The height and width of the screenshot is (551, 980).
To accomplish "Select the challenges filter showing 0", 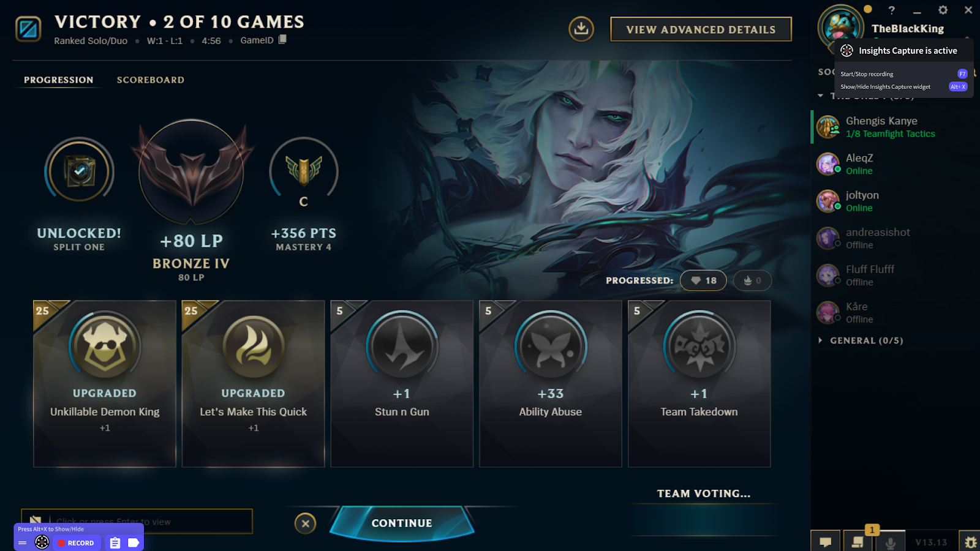I will 752,280.
